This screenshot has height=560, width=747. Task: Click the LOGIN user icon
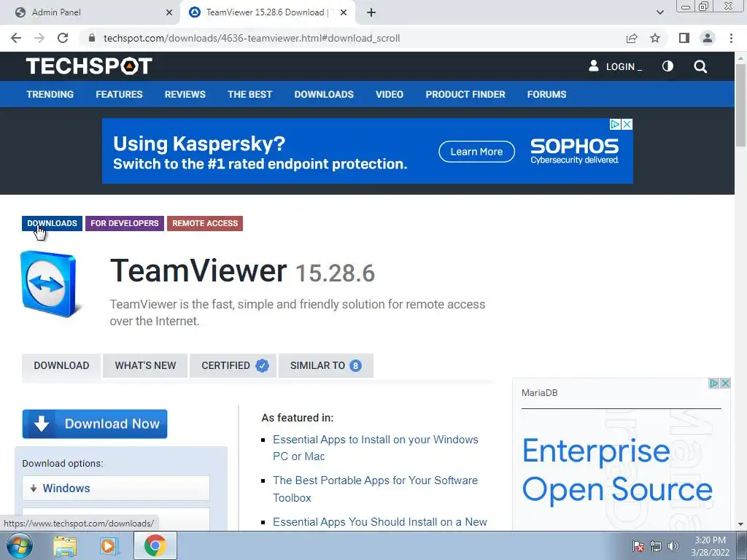(594, 66)
